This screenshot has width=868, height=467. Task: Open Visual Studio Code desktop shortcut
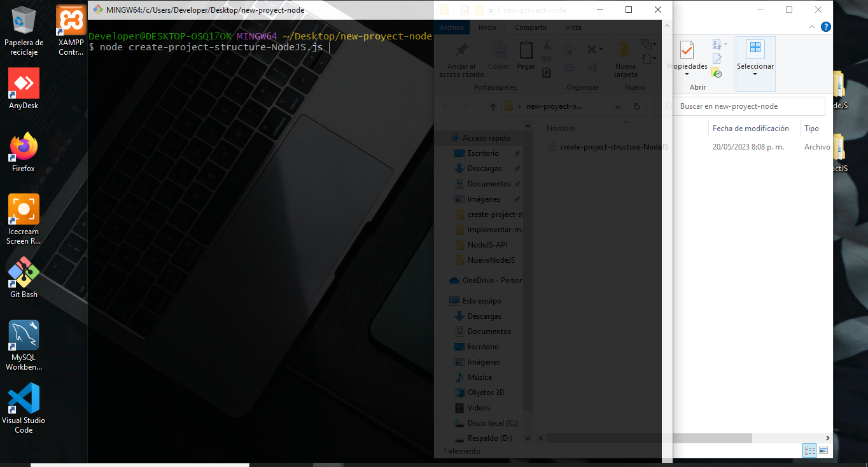pos(24,408)
